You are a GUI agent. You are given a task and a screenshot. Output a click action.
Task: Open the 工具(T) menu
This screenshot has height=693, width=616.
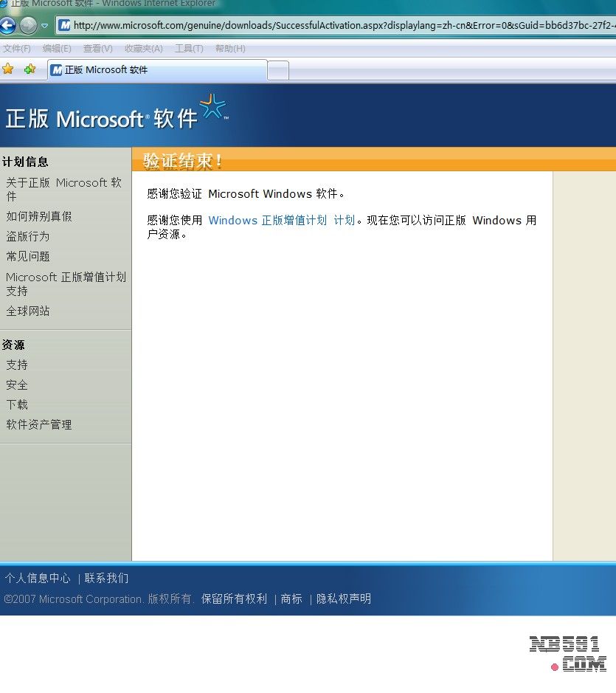pos(189,49)
